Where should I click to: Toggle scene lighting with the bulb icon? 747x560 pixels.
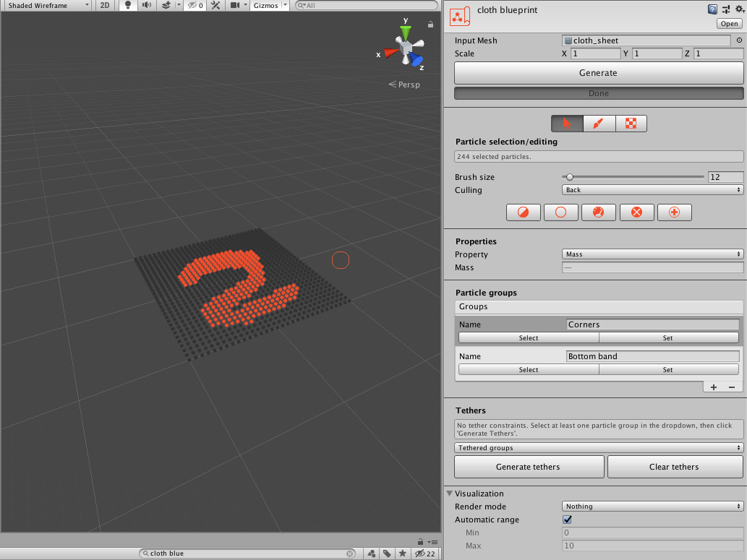[128, 5]
